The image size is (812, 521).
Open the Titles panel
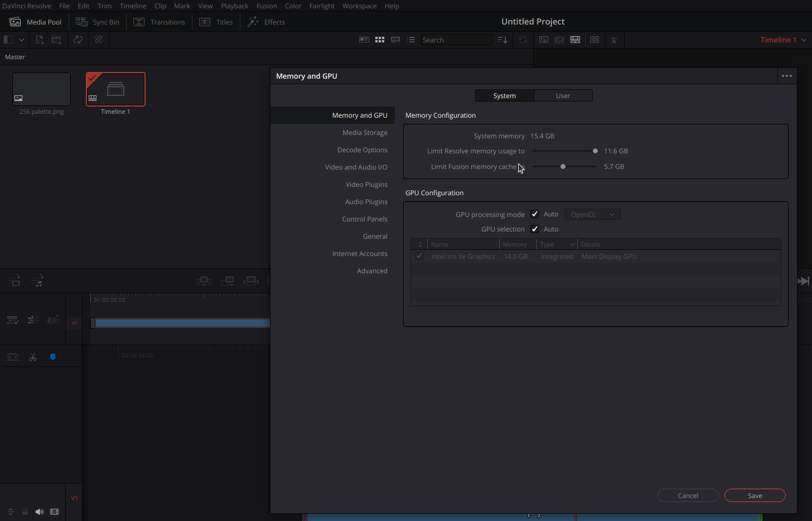coord(216,22)
